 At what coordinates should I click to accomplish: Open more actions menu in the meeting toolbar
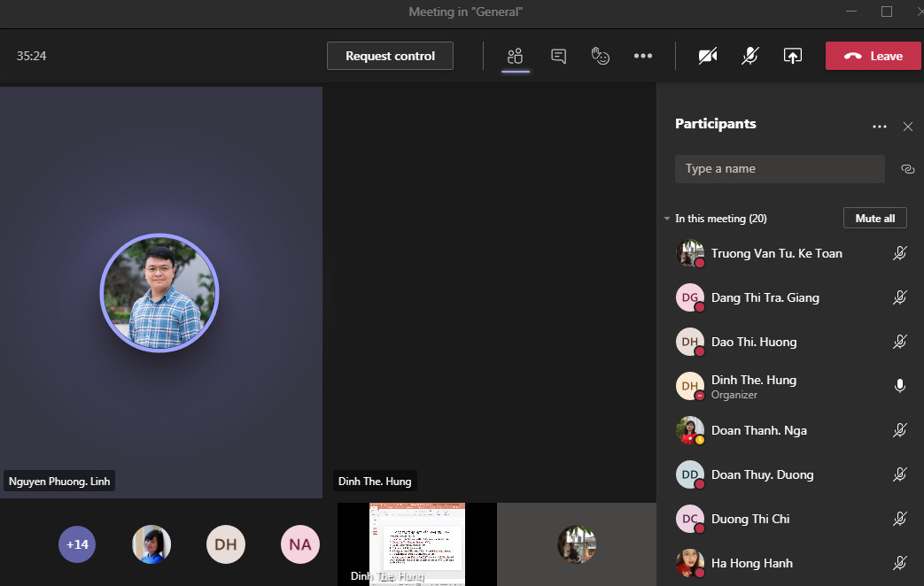643,56
